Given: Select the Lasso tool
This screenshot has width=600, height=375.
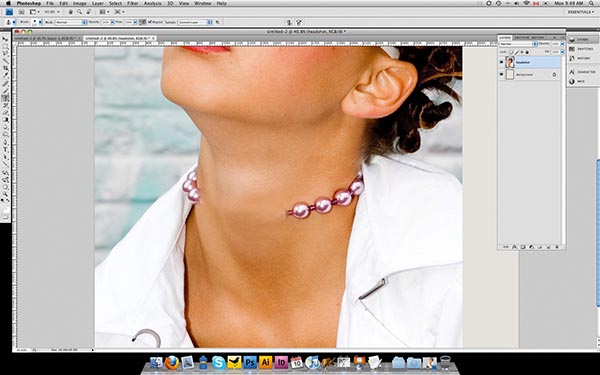Looking at the screenshot, I should pyautogui.click(x=5, y=54).
